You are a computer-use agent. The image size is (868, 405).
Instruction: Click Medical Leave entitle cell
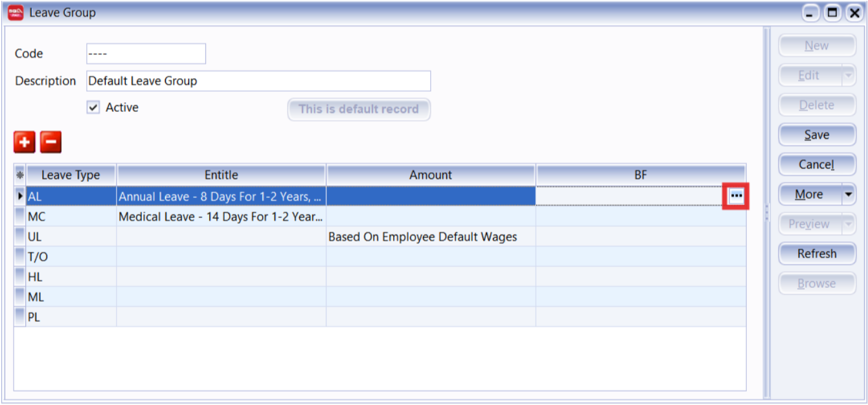(x=222, y=217)
